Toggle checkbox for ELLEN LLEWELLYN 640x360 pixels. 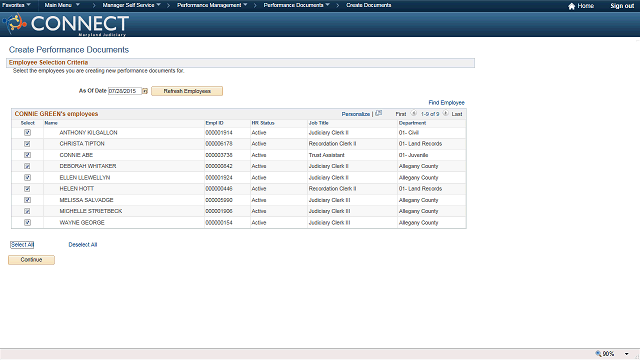tap(27, 178)
